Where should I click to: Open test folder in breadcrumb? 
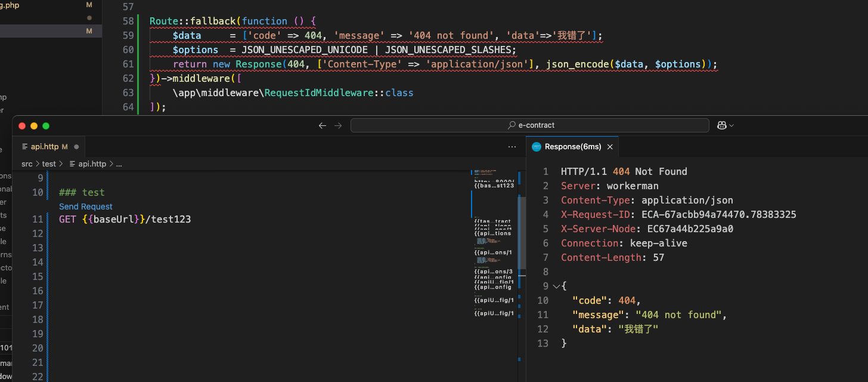[49, 164]
